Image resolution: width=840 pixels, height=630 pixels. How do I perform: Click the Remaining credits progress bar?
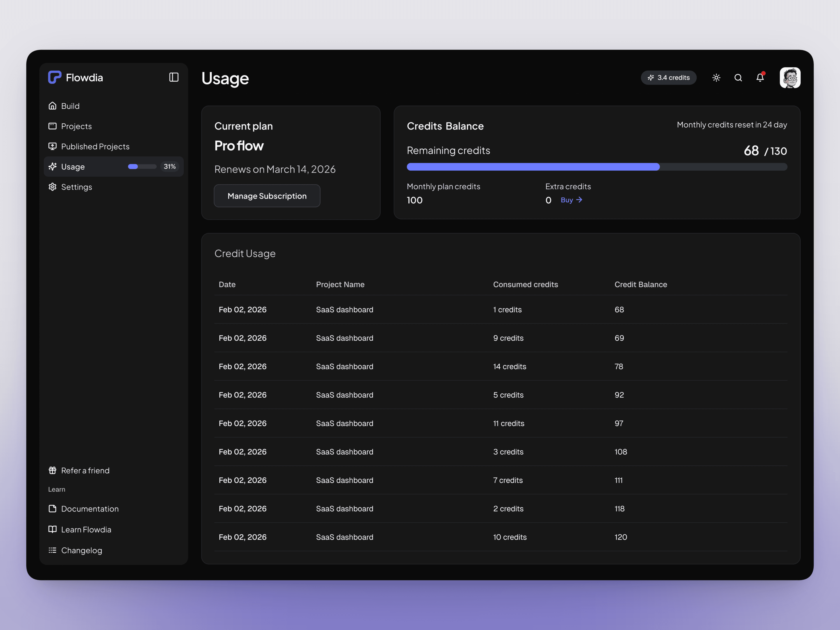click(x=597, y=167)
